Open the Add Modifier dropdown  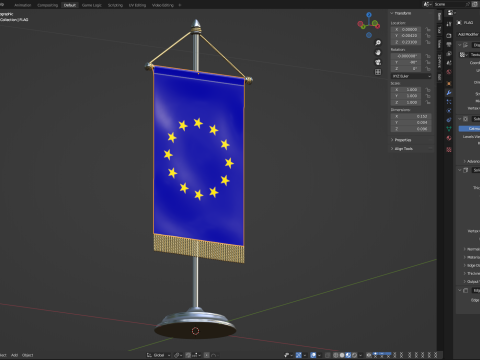469,34
